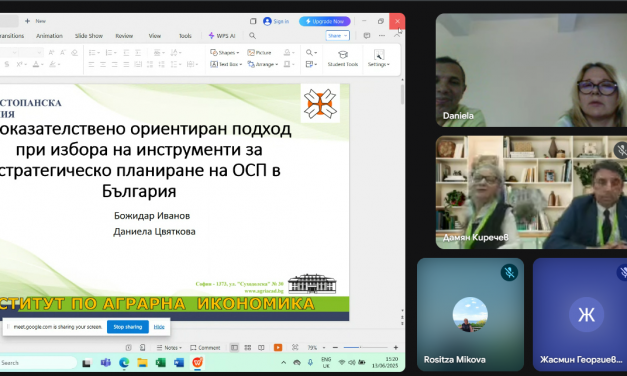Open WPS Office from taskbar

pyautogui.click(x=198, y=362)
